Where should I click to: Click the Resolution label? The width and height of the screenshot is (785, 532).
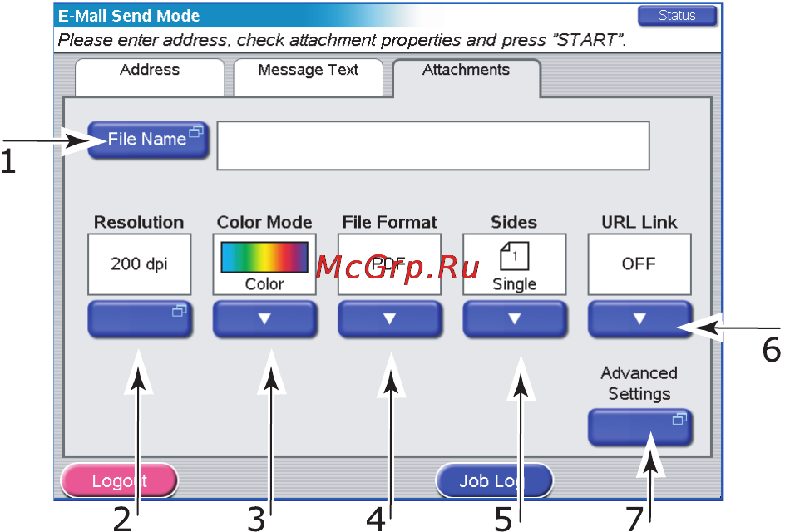[x=139, y=222]
